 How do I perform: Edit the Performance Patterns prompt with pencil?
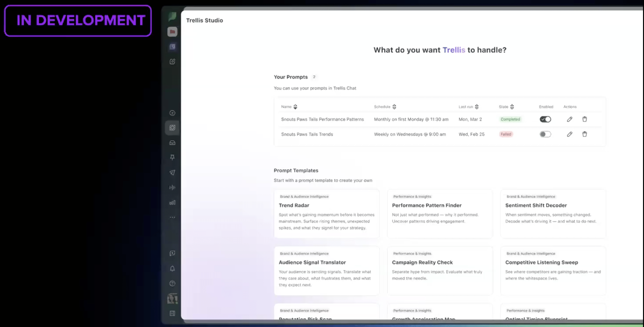pos(569,119)
